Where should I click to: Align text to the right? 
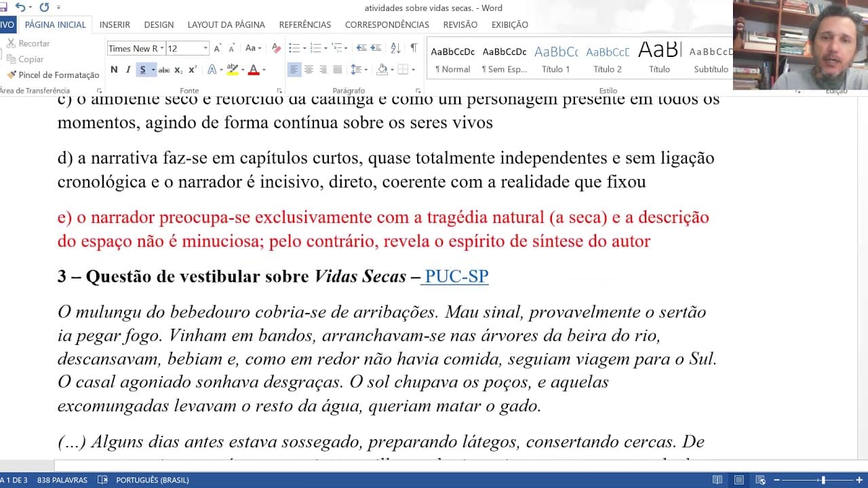(x=323, y=70)
